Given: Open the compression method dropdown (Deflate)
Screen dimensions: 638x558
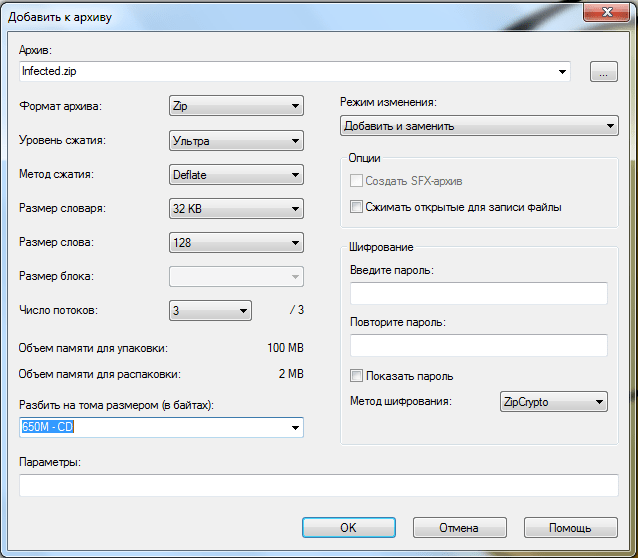Looking at the screenshot, I should [x=236, y=175].
